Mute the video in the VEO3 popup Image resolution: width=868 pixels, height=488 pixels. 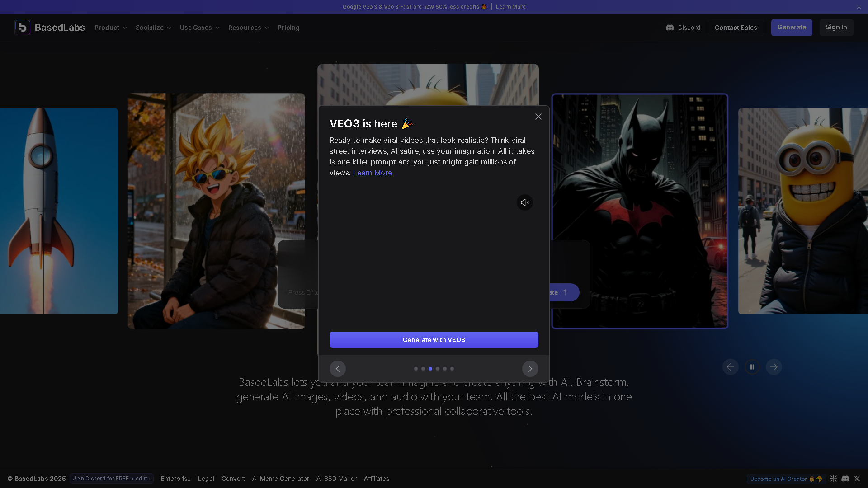[x=524, y=202]
